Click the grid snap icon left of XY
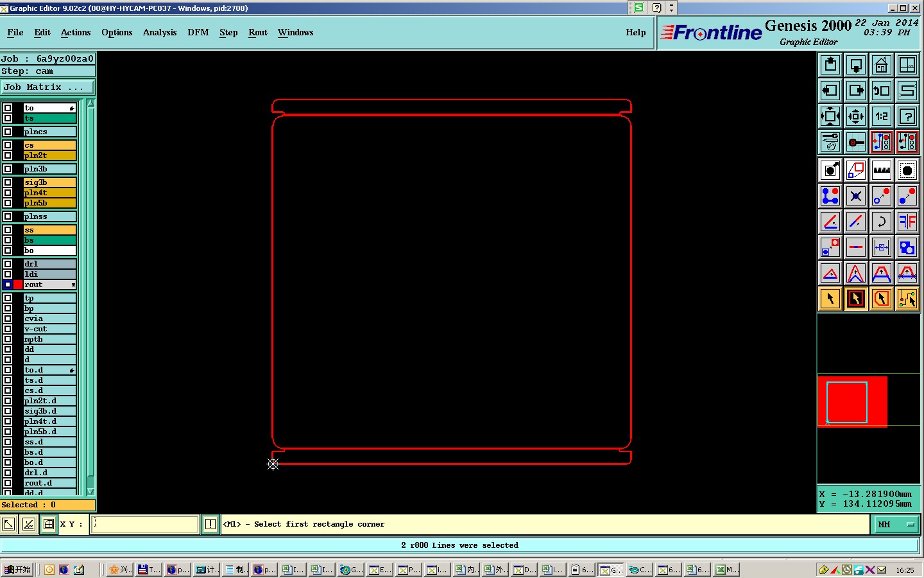924x578 pixels. click(49, 524)
